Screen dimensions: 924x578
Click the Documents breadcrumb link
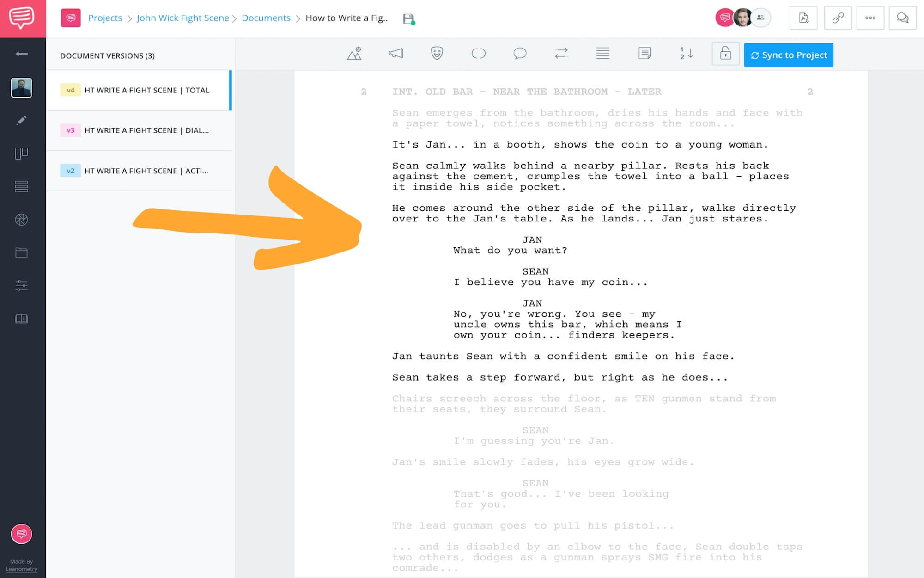[x=266, y=18]
